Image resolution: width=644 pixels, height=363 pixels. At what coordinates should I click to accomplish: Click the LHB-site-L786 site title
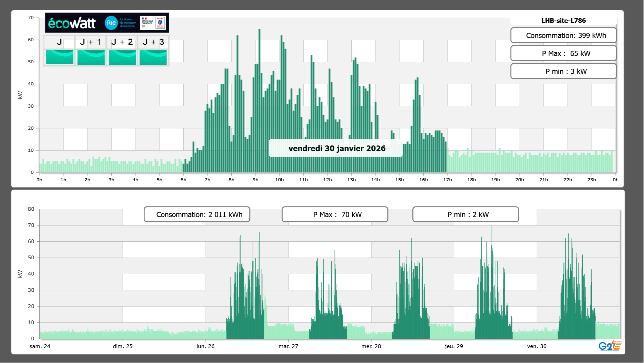pyautogui.click(x=563, y=21)
